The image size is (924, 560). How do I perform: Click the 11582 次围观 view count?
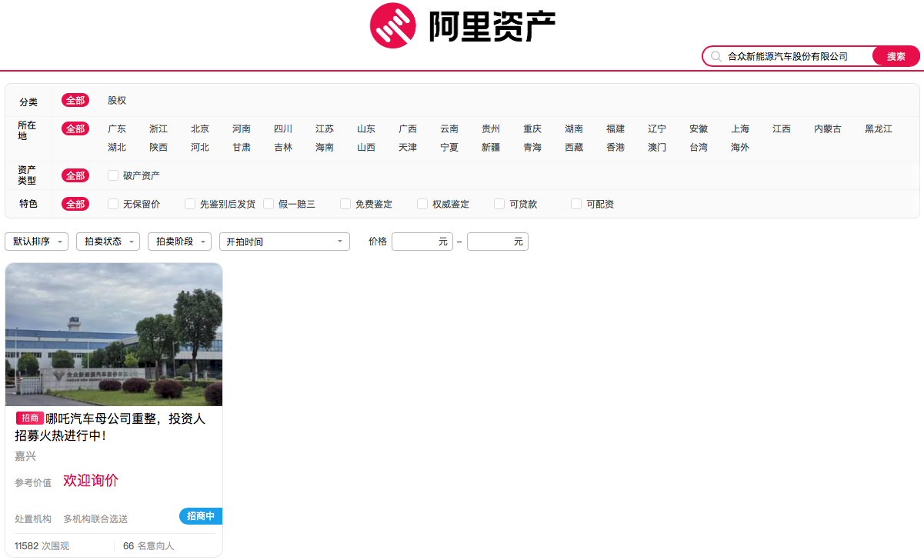point(42,546)
